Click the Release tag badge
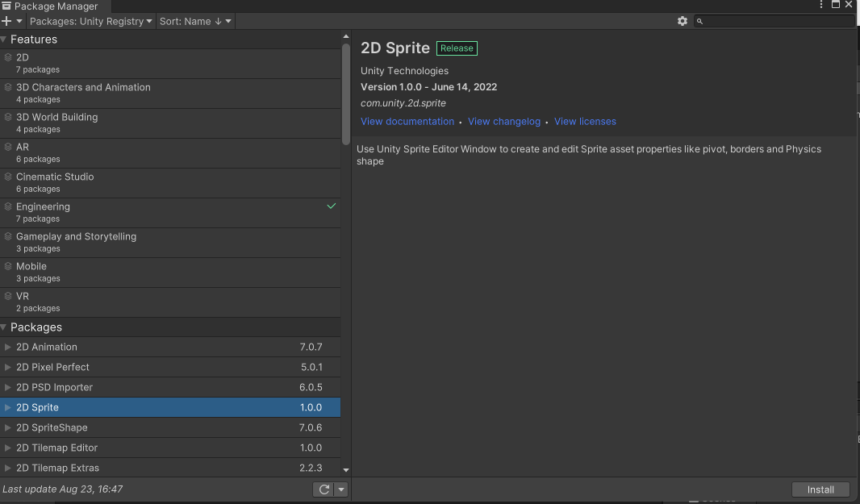The image size is (860, 504). 457,48
